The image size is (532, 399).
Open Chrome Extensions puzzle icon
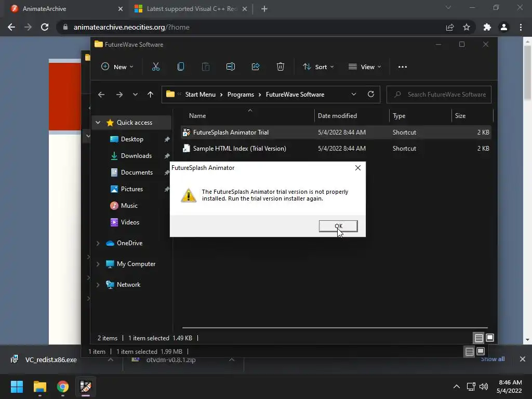click(x=487, y=27)
